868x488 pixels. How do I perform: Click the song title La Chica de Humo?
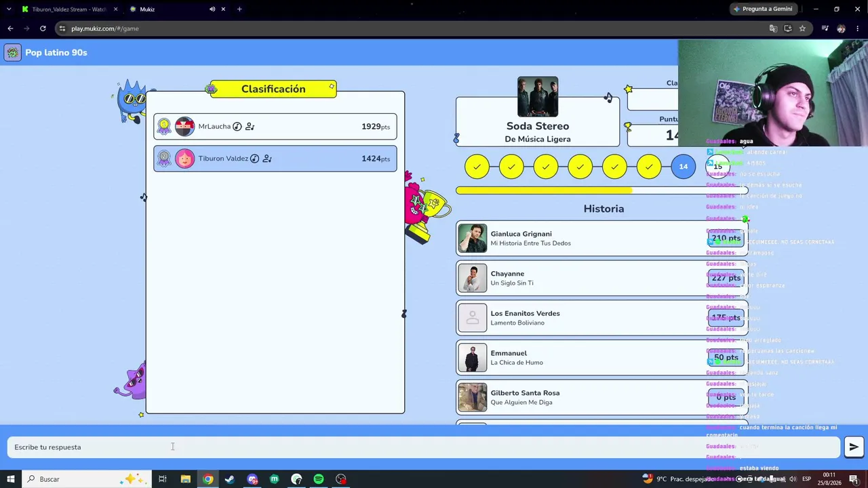[517, 363]
